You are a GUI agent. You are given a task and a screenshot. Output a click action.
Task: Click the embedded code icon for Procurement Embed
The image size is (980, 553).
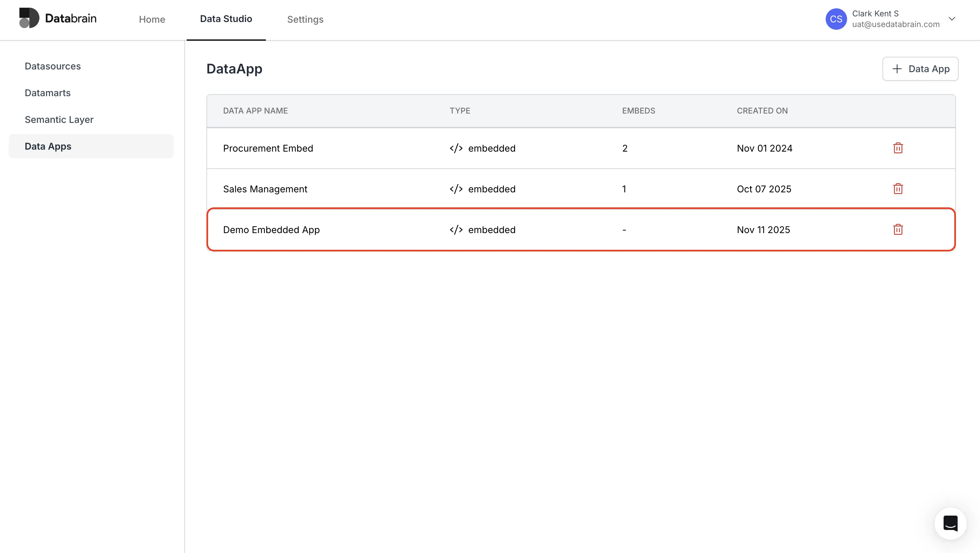[x=456, y=148]
